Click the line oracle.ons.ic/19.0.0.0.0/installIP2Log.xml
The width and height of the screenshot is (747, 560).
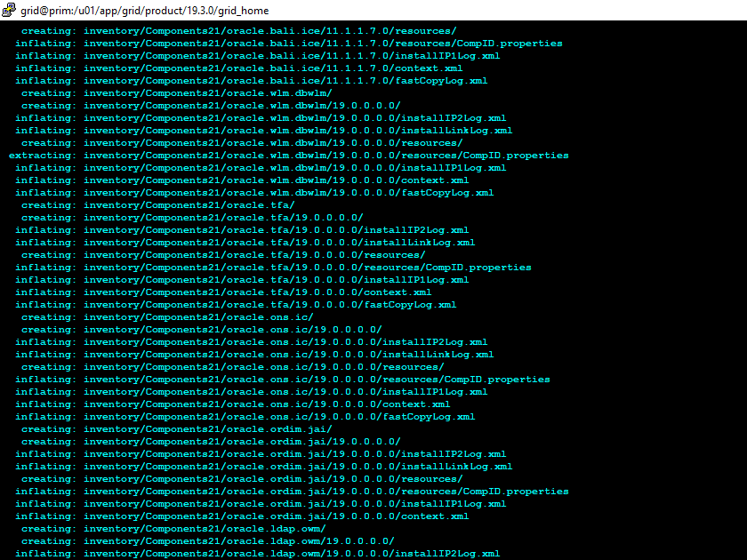click(251, 342)
